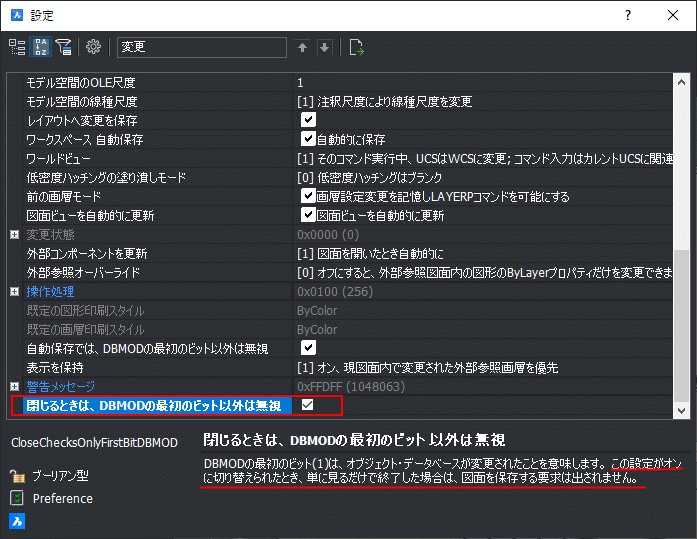Close the 設定 dialog

673,15
